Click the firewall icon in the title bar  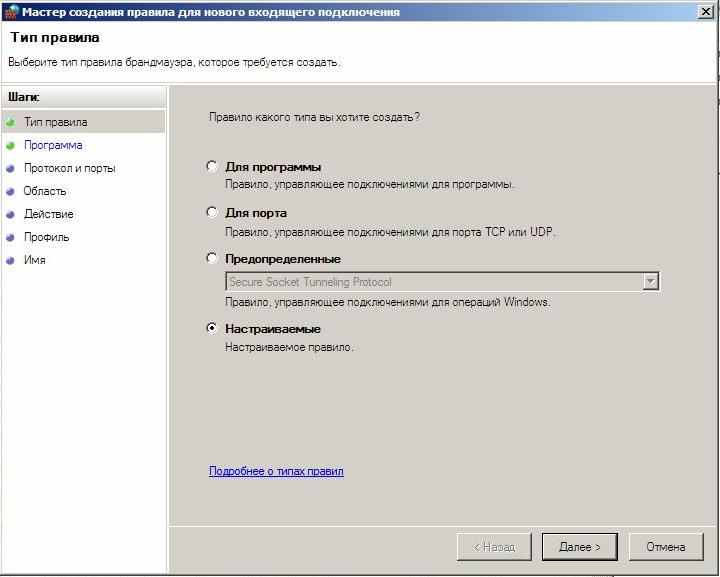(x=11, y=12)
